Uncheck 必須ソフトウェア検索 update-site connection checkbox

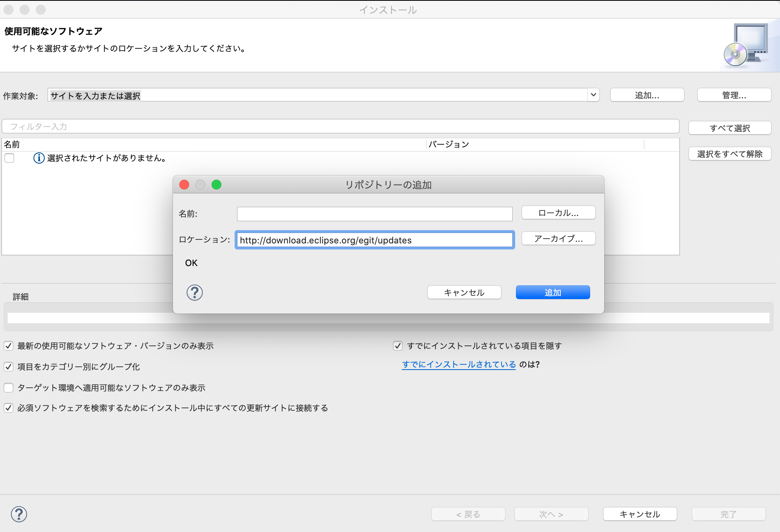8,408
